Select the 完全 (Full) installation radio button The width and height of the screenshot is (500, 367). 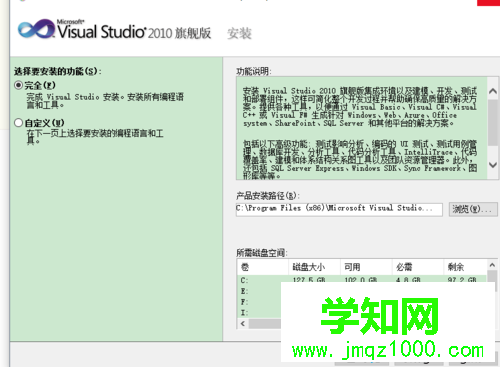19,85
